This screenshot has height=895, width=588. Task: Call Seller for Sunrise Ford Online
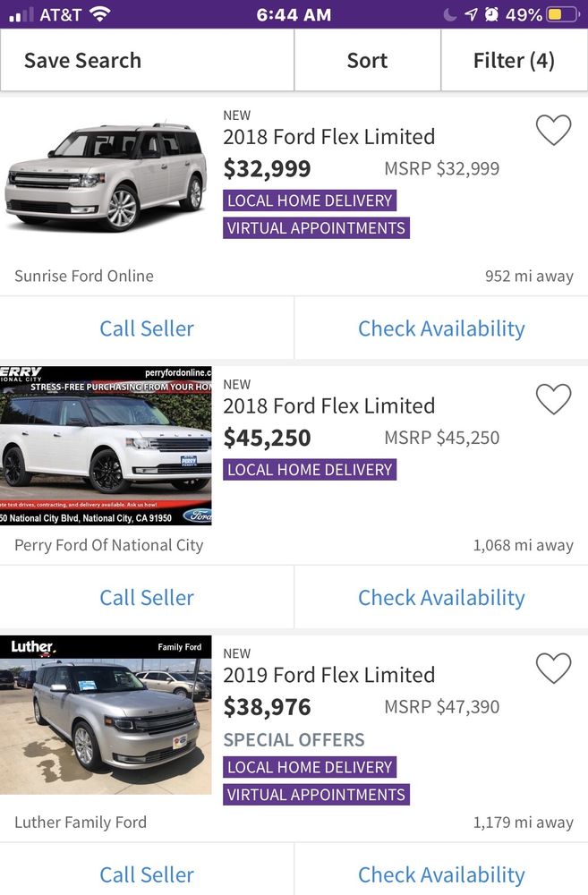pyautogui.click(x=147, y=328)
